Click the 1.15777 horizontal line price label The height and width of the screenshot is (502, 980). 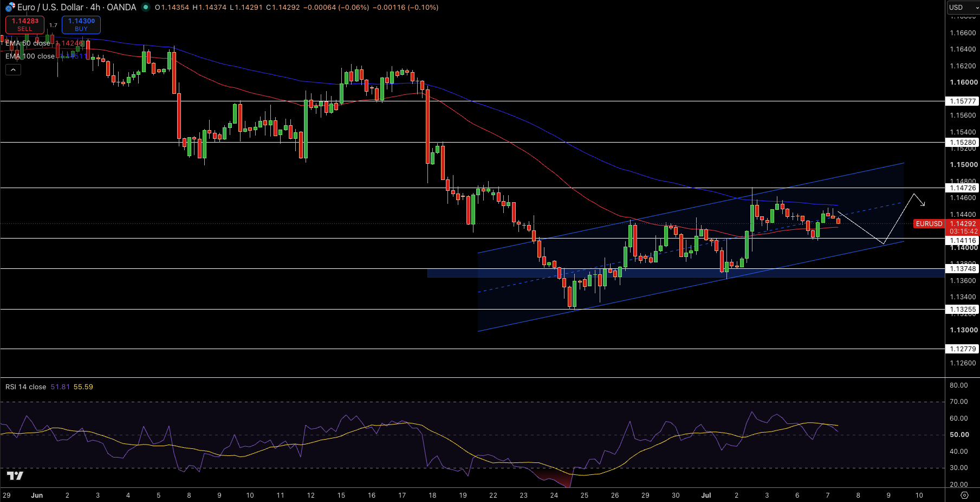click(963, 101)
